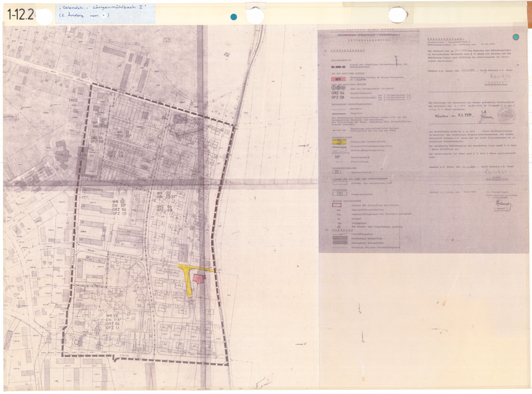This screenshot has width=532, height=394.
Task: Click the circled storey numbers II III IV symbol
Action: [339, 88]
